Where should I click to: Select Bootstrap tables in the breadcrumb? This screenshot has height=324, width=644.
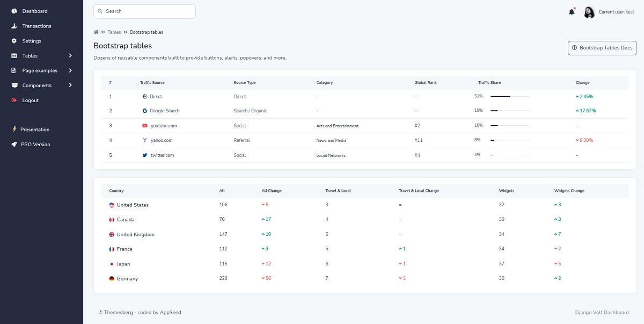(146, 32)
